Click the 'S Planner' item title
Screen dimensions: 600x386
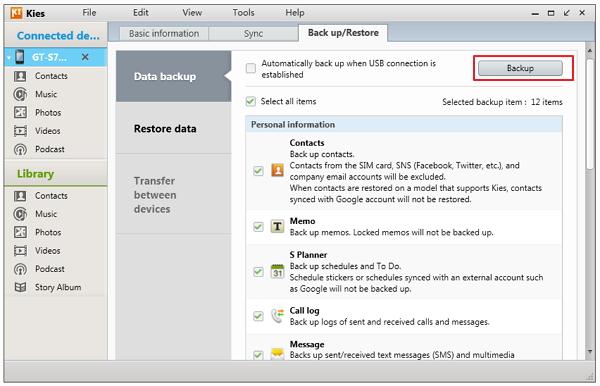308,255
